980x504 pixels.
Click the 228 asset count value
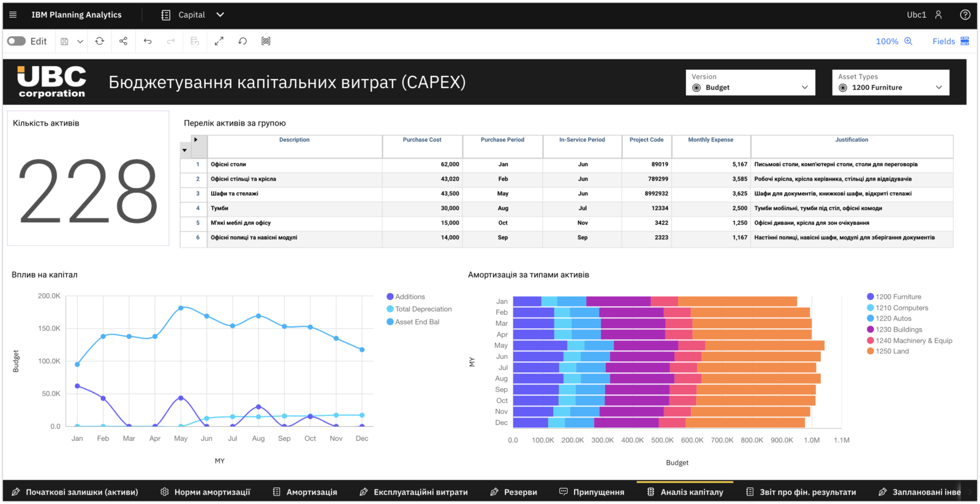(x=88, y=191)
